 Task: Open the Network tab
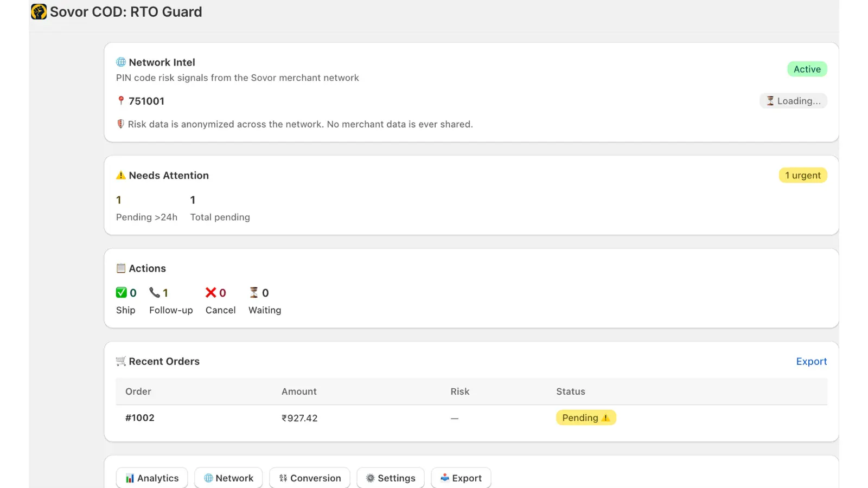228,478
